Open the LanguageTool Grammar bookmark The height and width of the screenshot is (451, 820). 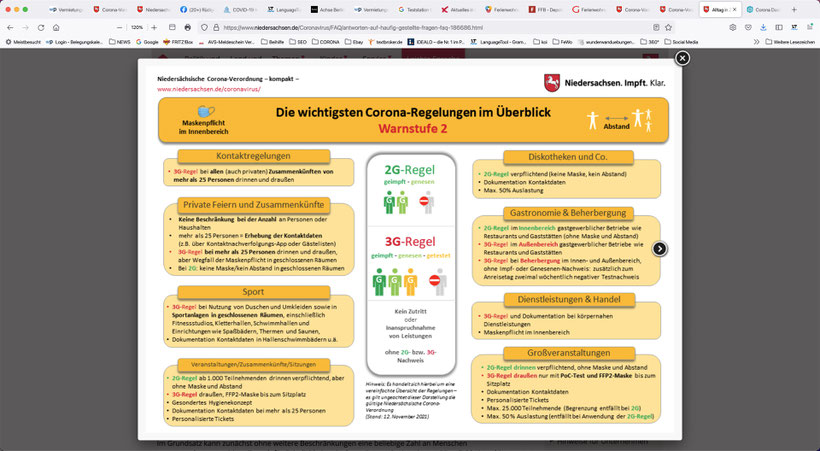point(498,42)
